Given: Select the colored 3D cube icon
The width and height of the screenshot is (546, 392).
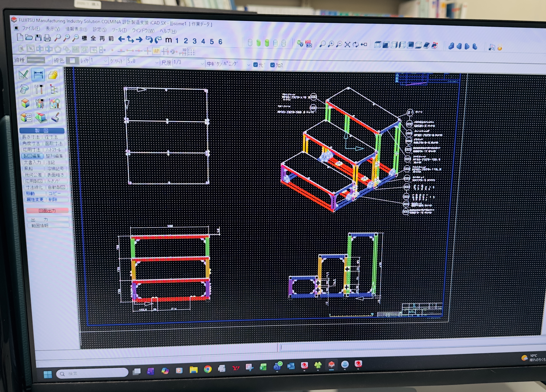Looking at the screenshot, I should (25, 103).
